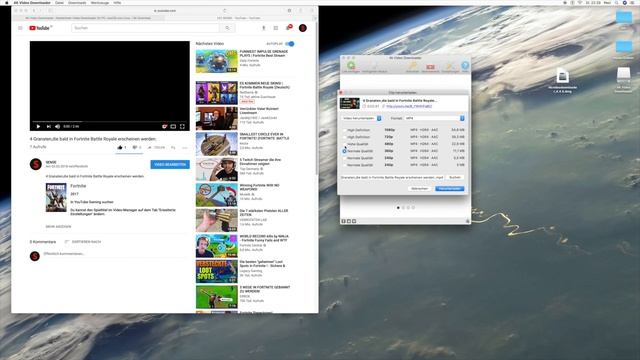Open player settings gear icon
The width and height of the screenshot is (640, 360).
click(164, 127)
